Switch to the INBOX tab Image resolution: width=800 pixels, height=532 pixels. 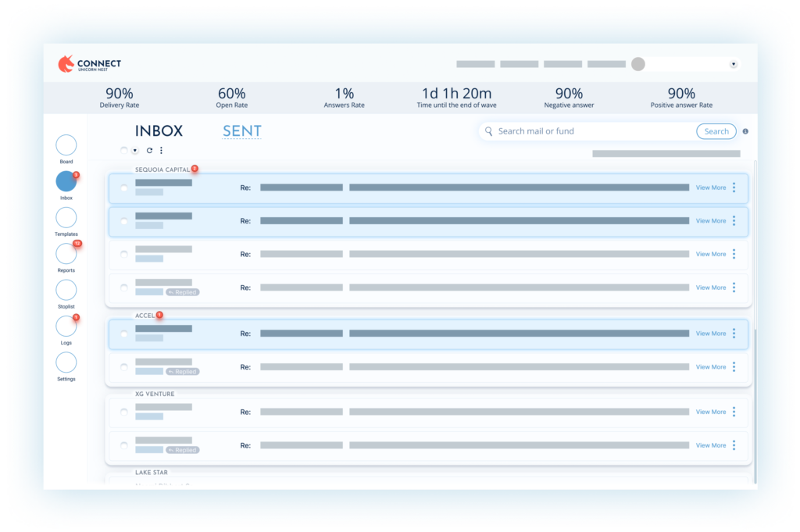[x=159, y=131]
